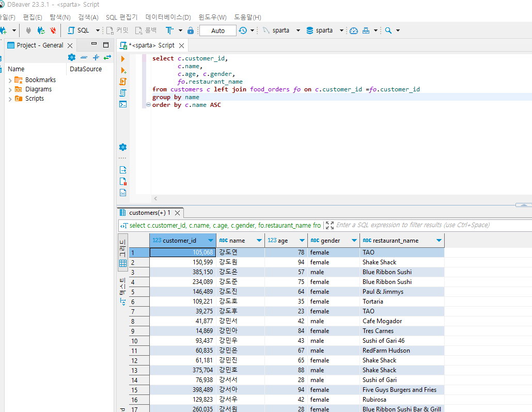Click the reconnect icon in toolbar

click(41, 30)
